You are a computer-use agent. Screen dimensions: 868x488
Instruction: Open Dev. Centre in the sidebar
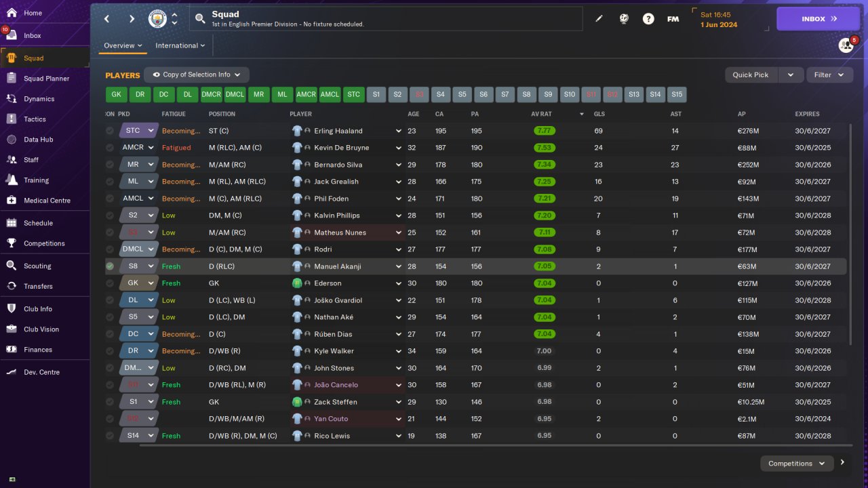(x=45, y=372)
